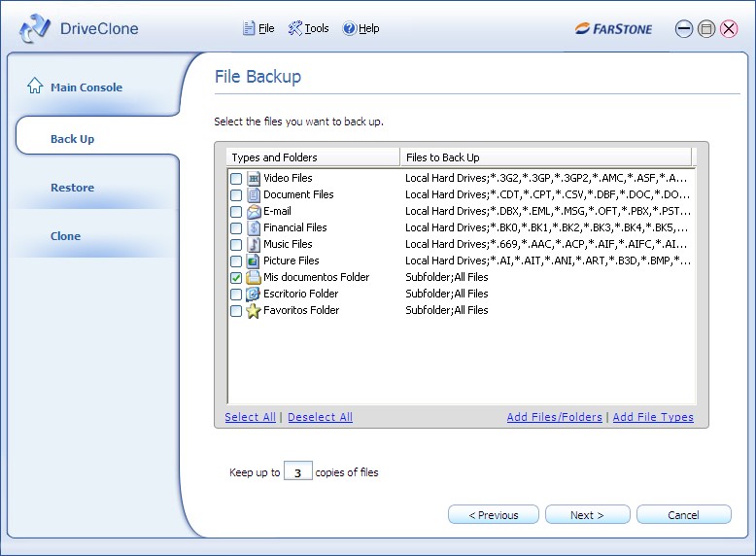756x556 pixels.
Task: Tick the Escritorio Folder checkbox
Action: click(236, 295)
